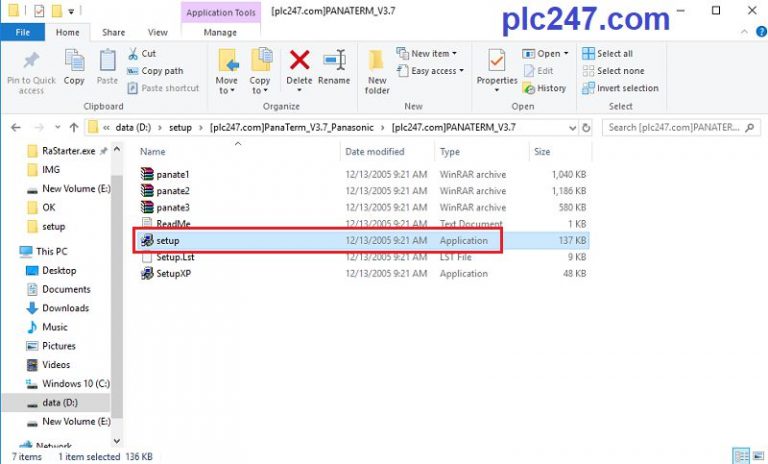Open the Easy access dropdown

pos(430,71)
